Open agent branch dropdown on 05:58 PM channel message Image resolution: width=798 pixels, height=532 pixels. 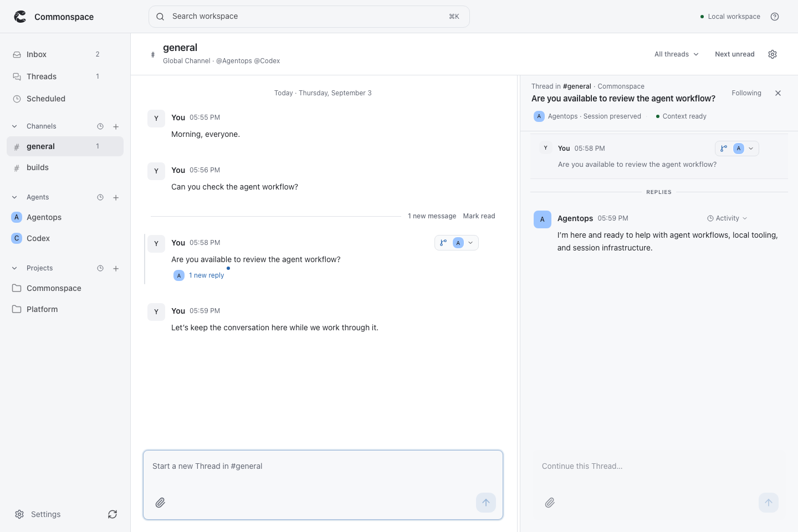pyautogui.click(x=457, y=243)
